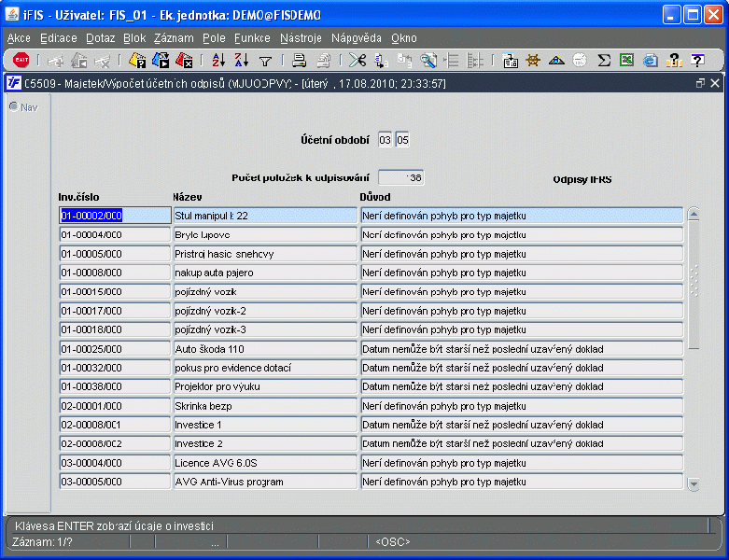Viewport: 729px width, 560px height.
Task: Open the Pole menu
Action: [x=214, y=38]
